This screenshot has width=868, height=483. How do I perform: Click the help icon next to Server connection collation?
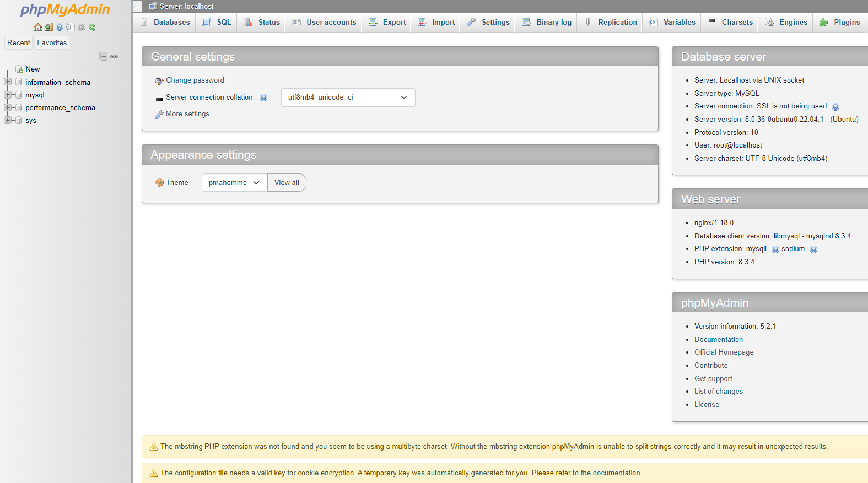(263, 97)
